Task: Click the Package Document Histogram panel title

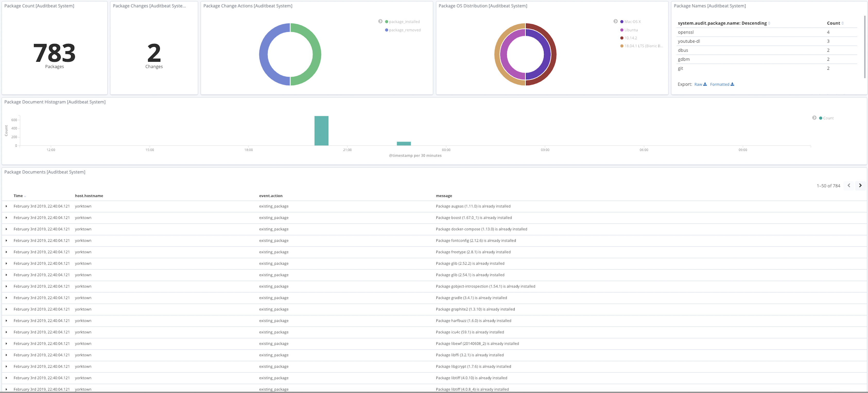Action: 55,102
